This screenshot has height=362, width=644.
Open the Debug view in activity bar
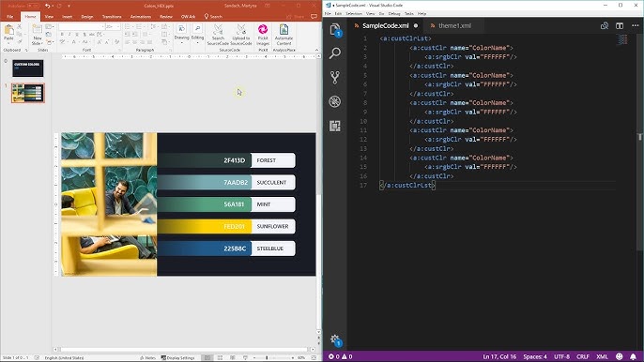(335, 101)
